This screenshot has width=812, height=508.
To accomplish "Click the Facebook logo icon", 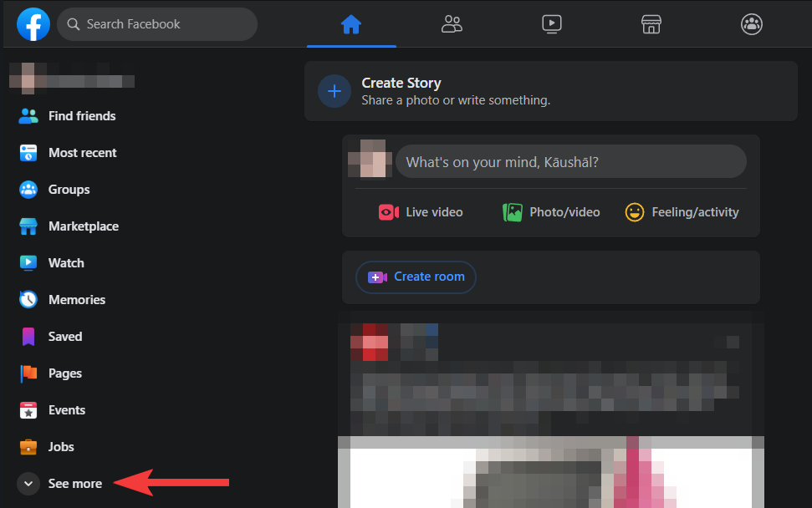I will click(x=33, y=24).
